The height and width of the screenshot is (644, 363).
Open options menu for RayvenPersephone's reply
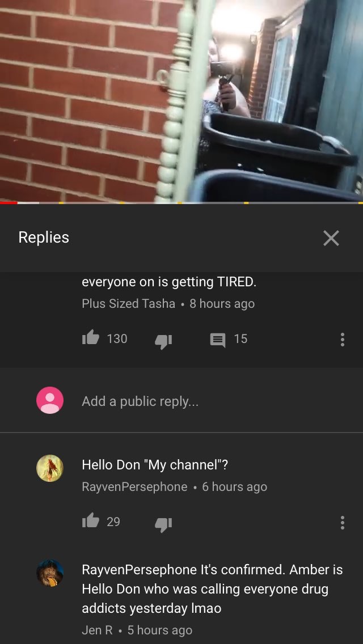342,523
